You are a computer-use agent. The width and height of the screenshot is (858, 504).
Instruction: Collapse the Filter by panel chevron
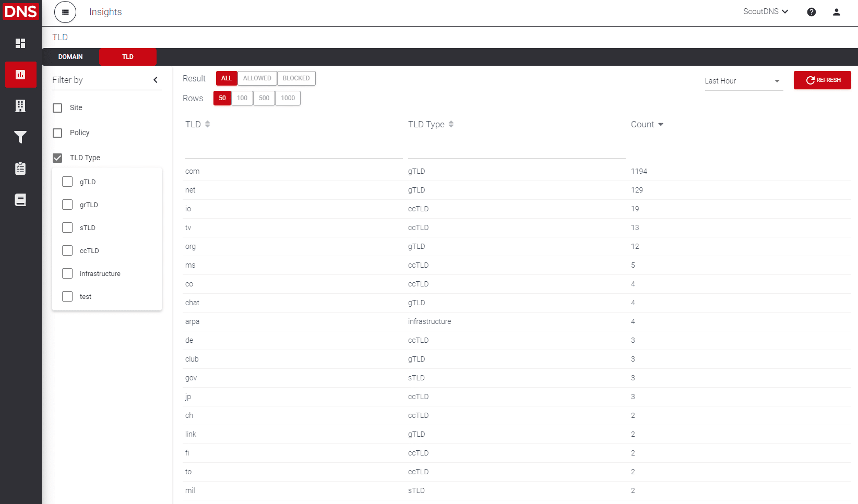pyautogui.click(x=156, y=80)
